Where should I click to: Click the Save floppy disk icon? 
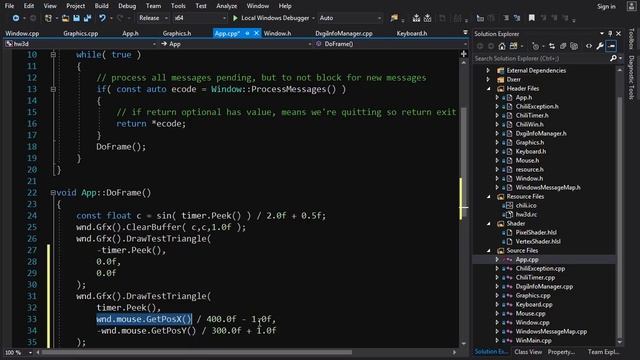[76, 18]
